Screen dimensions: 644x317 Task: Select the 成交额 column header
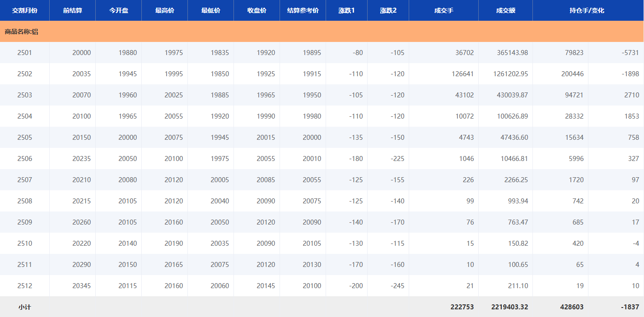(505, 10)
